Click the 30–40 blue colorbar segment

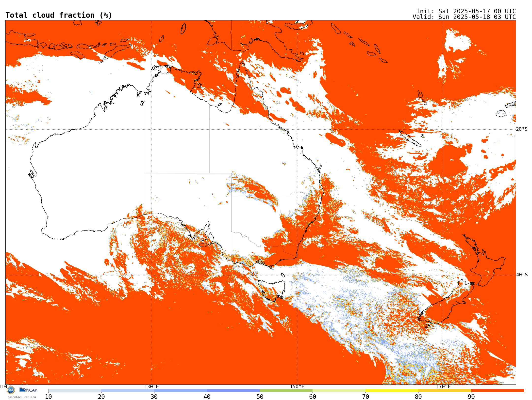click(x=181, y=391)
